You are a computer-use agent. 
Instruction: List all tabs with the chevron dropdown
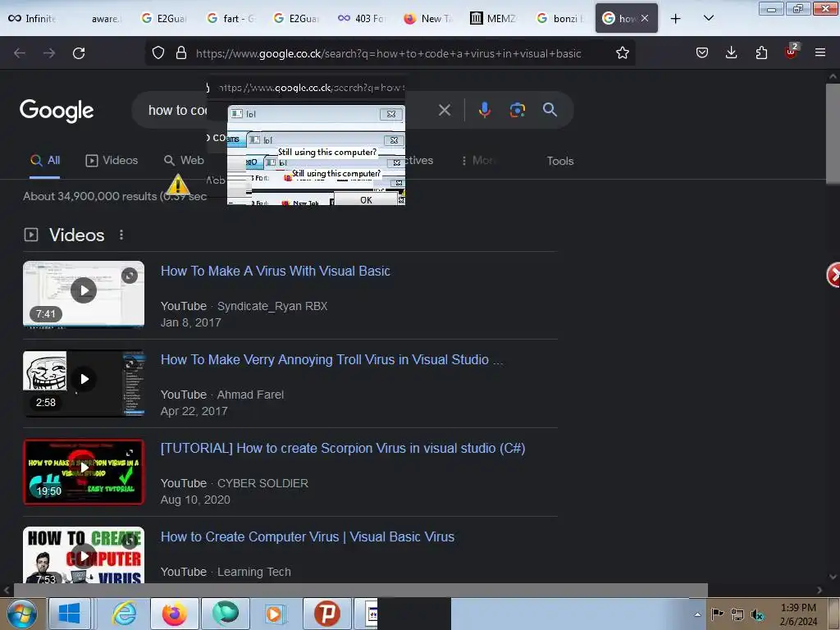coord(708,18)
